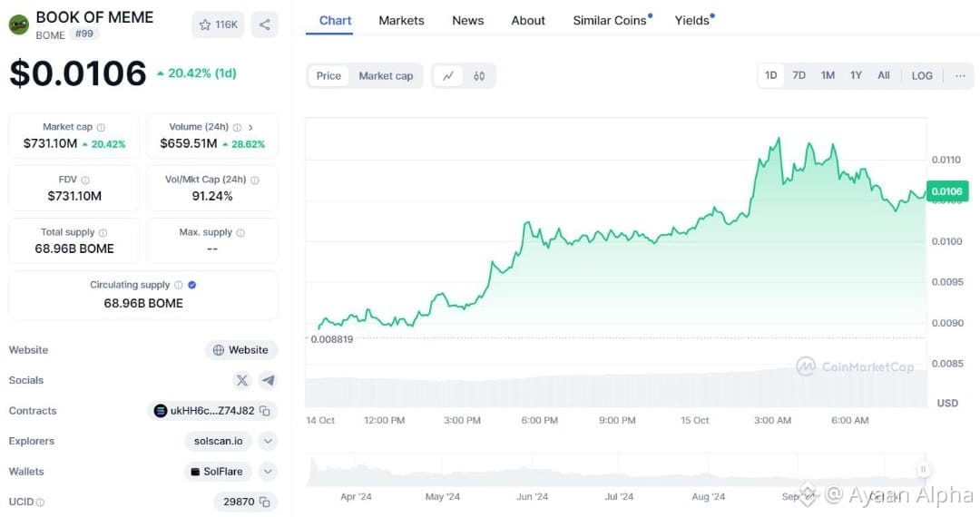This screenshot has height=517, width=980.
Task: Open the chart more options ellipsis
Action: (x=960, y=75)
